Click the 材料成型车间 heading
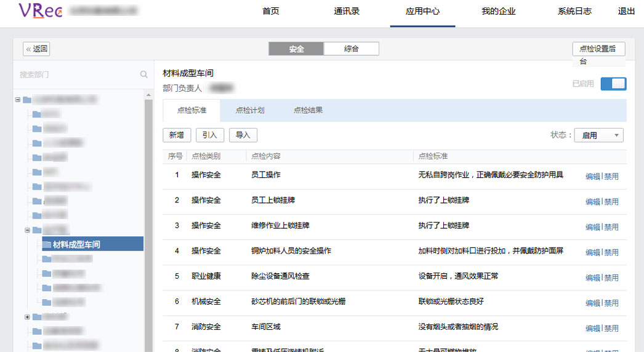The image size is (644, 352). pyautogui.click(x=188, y=73)
